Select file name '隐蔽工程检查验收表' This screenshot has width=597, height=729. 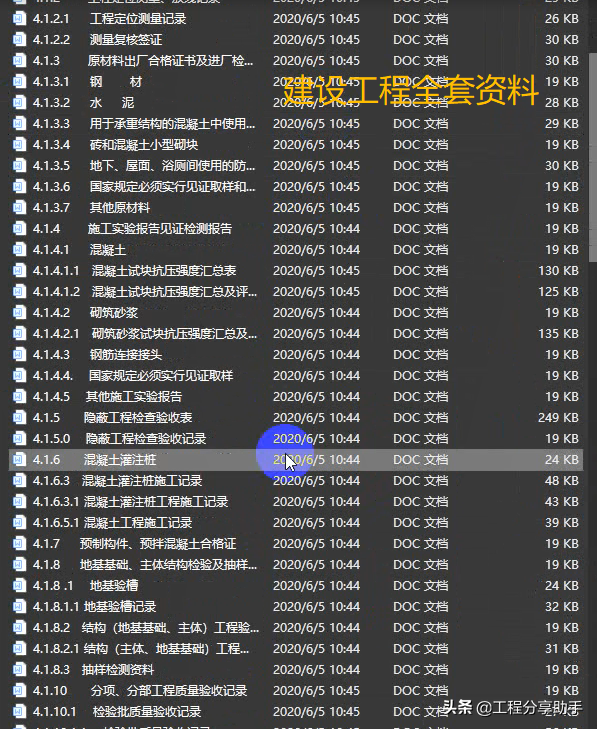tap(138, 418)
